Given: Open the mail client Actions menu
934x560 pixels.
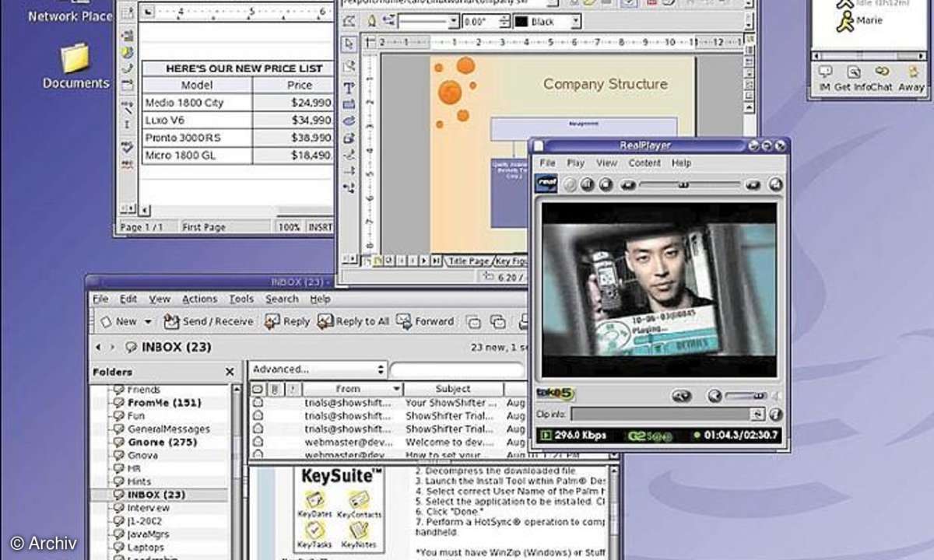Looking at the screenshot, I should click(x=200, y=299).
